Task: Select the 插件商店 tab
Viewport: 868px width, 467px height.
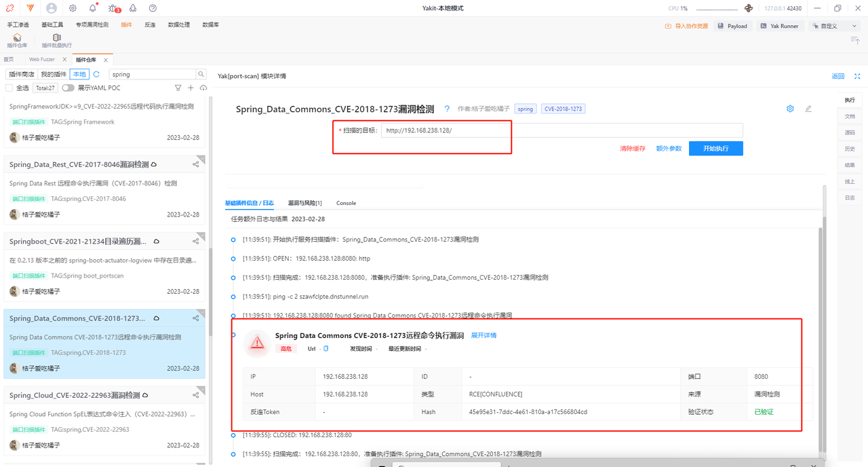Action: pos(21,74)
